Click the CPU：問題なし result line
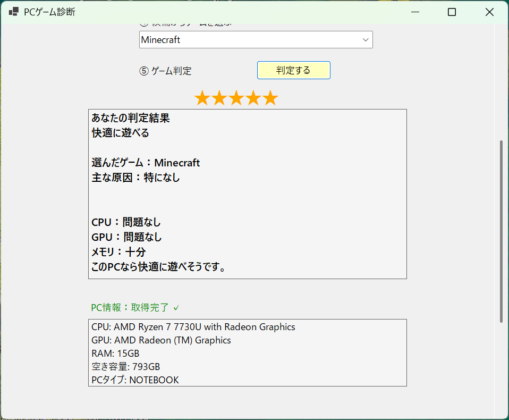This screenshot has height=420, width=509. [x=126, y=222]
